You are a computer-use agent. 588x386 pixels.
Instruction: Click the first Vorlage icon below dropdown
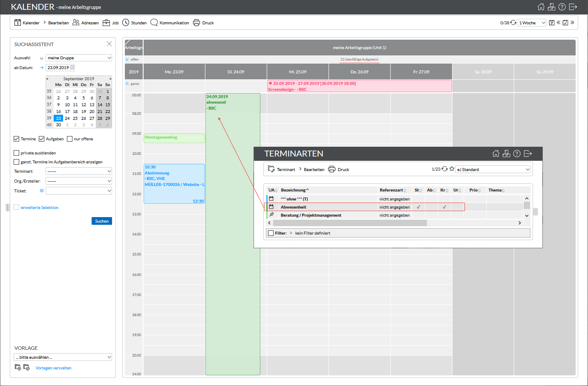coord(18,367)
